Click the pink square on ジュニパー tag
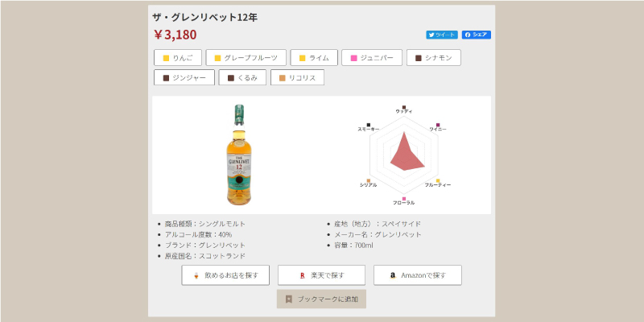The height and width of the screenshot is (322, 644). coord(352,58)
